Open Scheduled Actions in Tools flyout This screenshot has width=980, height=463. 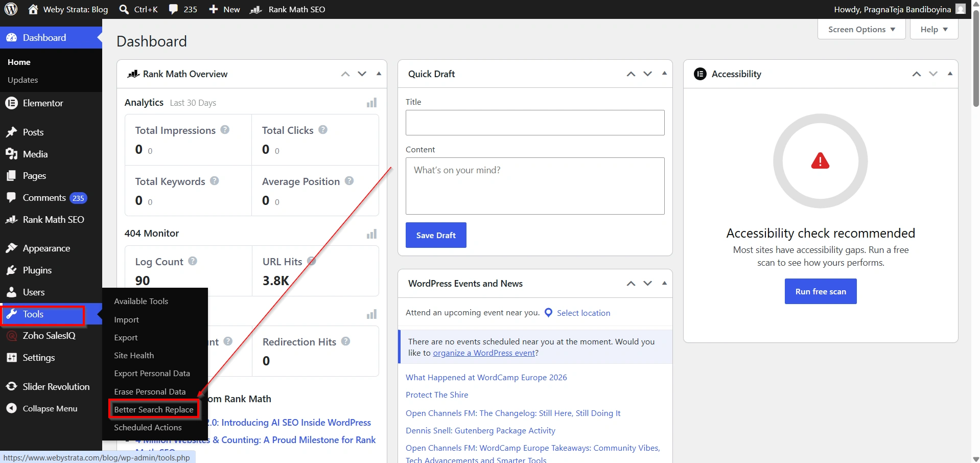pos(148,427)
